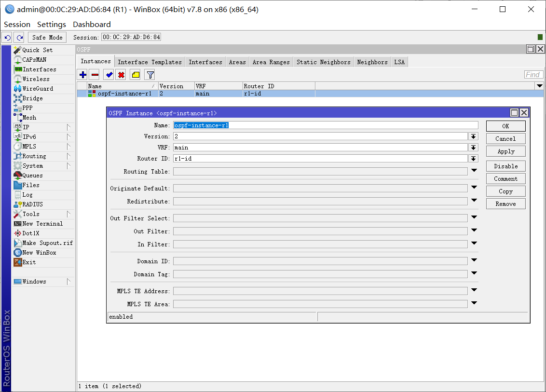
Task: Open the column selector dropdown arrow
Action: coord(539,86)
